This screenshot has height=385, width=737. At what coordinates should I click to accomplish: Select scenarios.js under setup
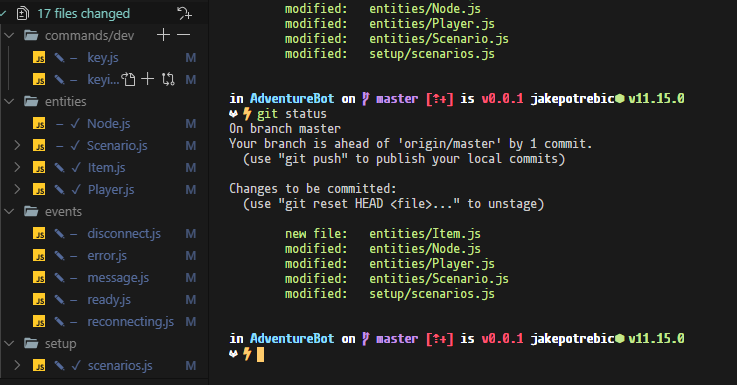[120, 365]
